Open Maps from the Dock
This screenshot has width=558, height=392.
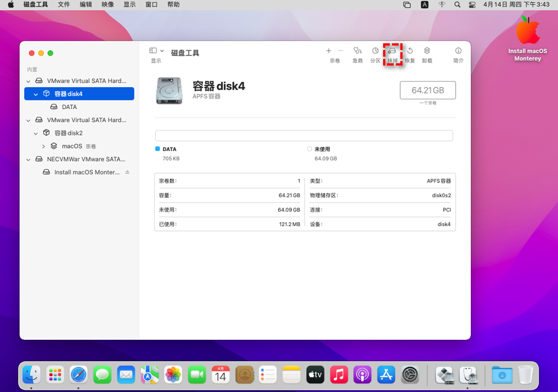coord(149,375)
